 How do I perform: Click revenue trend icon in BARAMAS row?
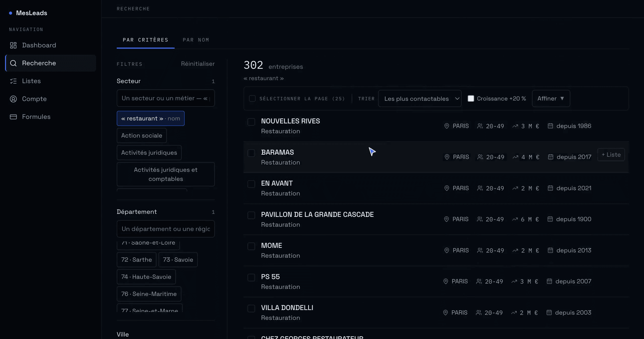(x=515, y=157)
